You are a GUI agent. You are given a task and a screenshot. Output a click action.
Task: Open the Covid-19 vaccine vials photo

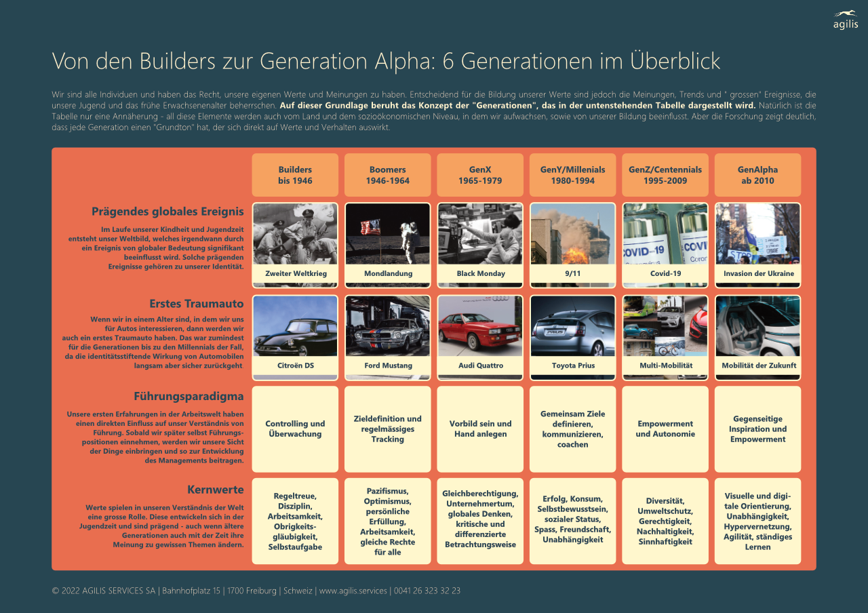tap(665, 234)
